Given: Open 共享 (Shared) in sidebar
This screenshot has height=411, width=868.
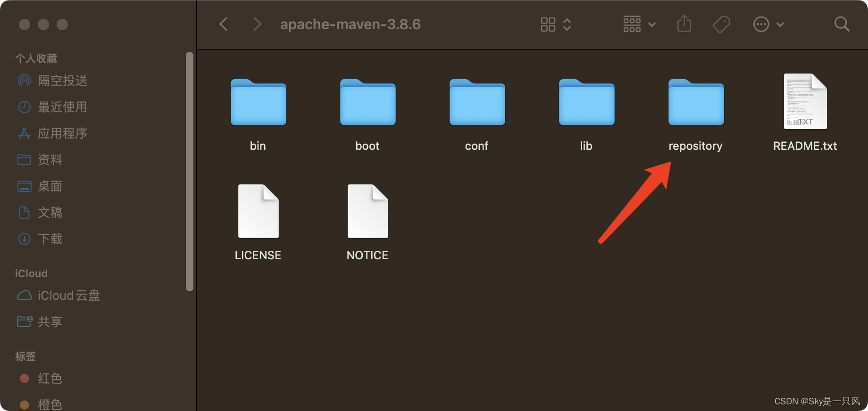Looking at the screenshot, I should point(40,322).
